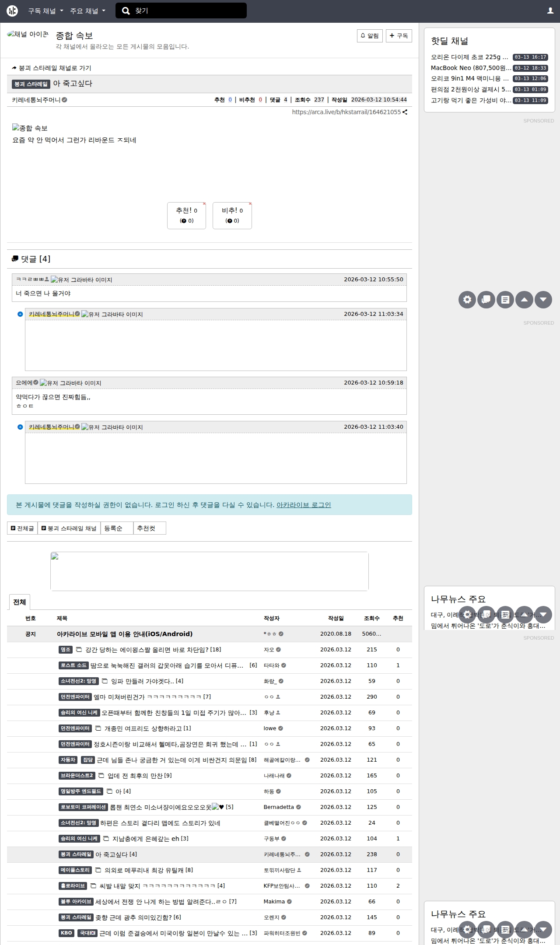This screenshot has height=945, width=560.
Task: Click the share icon beside the post URL
Action: [x=405, y=112]
